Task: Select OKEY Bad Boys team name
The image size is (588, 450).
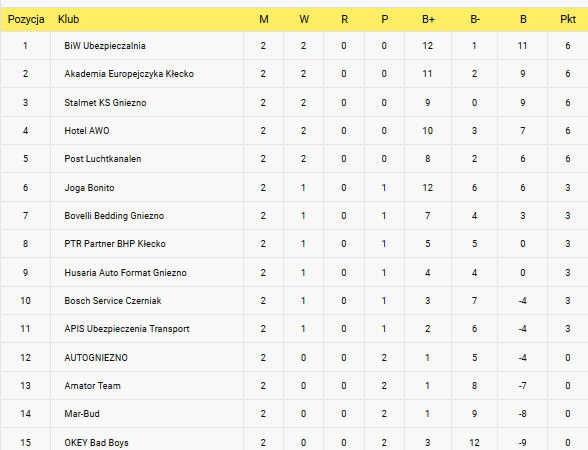Action: (x=96, y=443)
